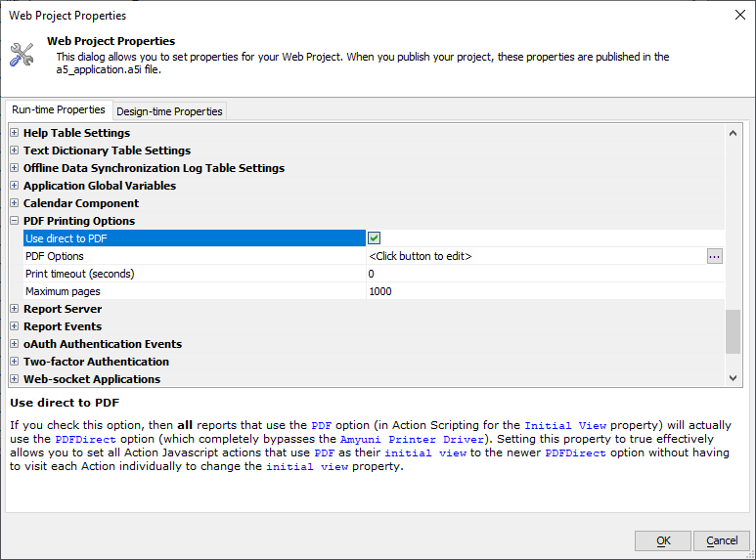Image resolution: width=756 pixels, height=560 pixels.
Task: Select the Text Dictionary Table Settings heading
Action: [107, 151]
